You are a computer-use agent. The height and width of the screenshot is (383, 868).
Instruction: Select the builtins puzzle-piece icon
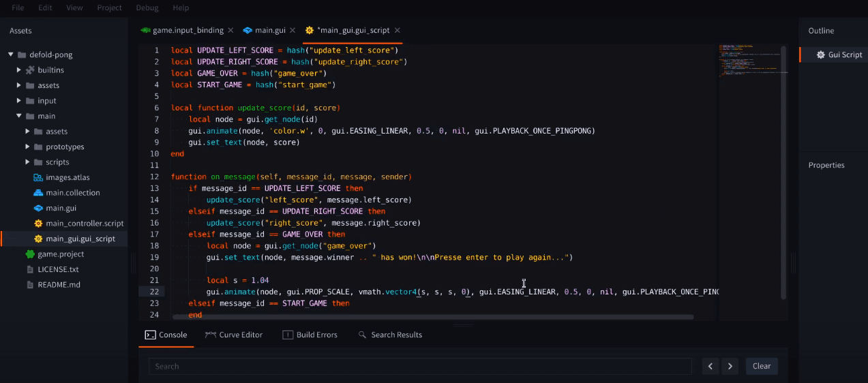[30, 70]
